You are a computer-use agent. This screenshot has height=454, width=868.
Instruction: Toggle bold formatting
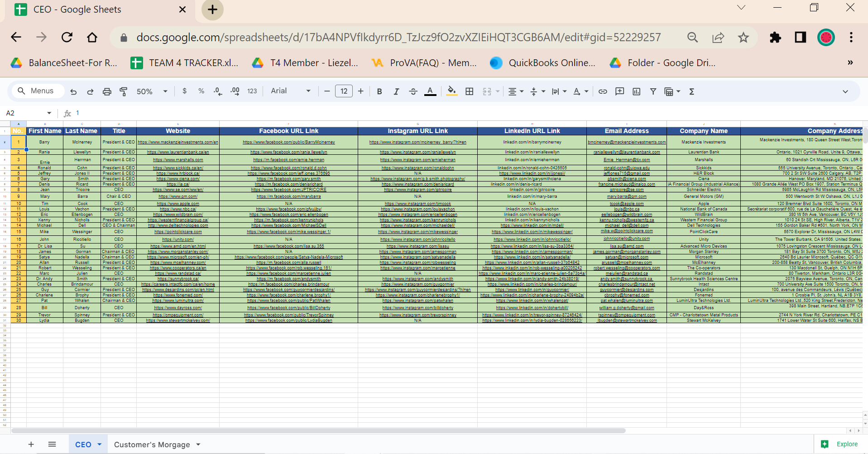tap(379, 91)
